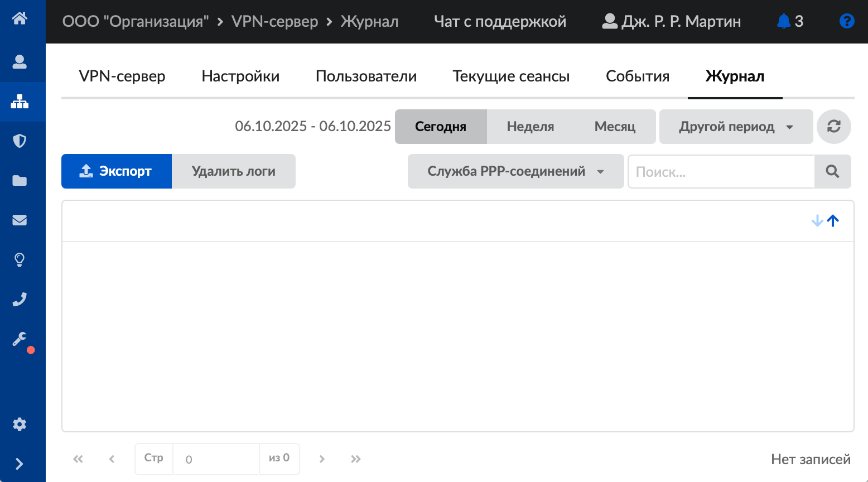This screenshot has height=482, width=868.
Task: Open the folder icon in sidebar
Action: pos(20,180)
